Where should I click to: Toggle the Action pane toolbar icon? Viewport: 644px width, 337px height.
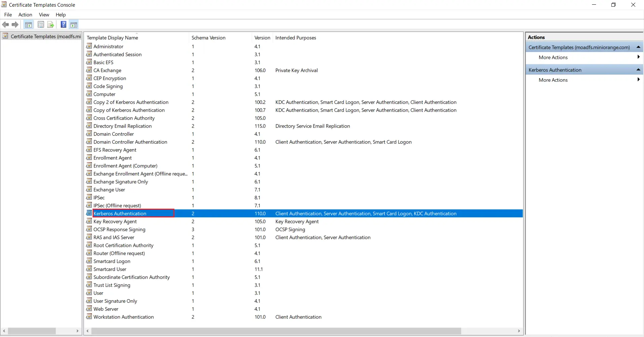coord(74,24)
